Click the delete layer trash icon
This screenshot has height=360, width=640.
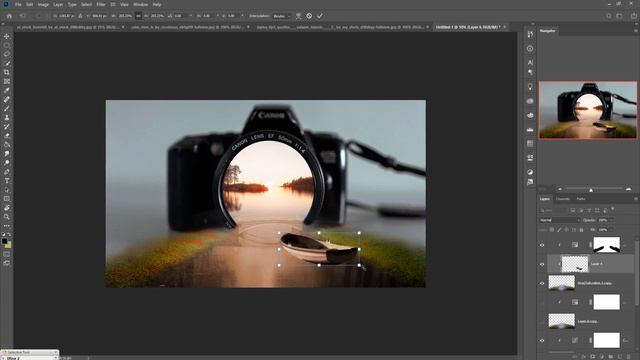tap(629, 357)
